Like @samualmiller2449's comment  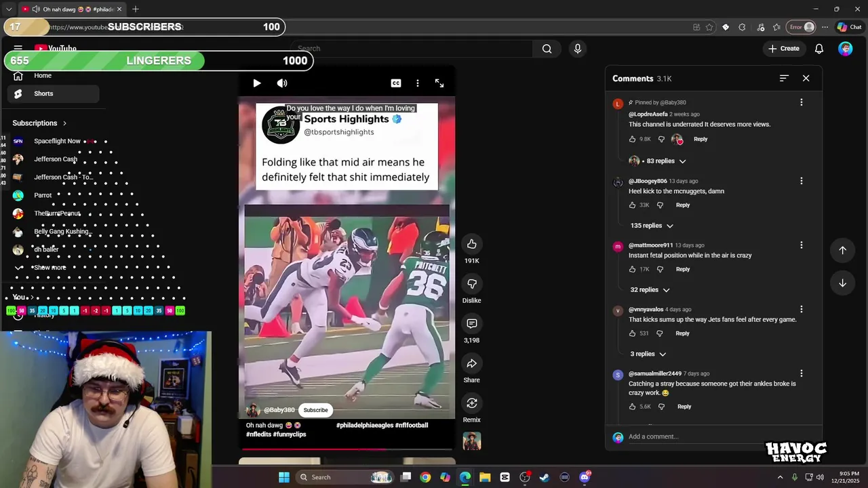tap(633, 407)
